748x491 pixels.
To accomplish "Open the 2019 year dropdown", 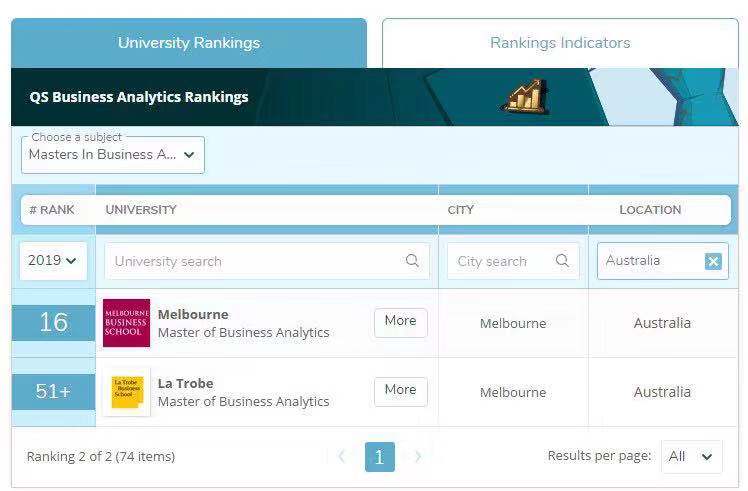I will point(53,260).
